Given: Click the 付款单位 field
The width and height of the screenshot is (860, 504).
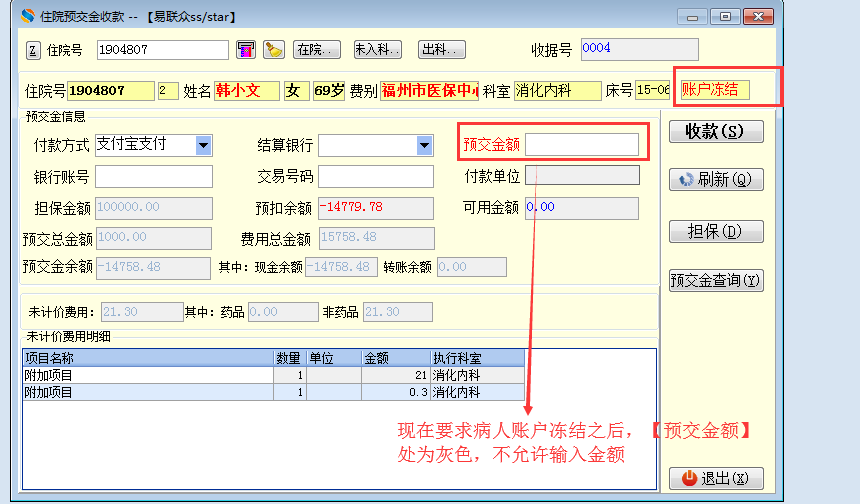Looking at the screenshot, I should [x=582, y=175].
